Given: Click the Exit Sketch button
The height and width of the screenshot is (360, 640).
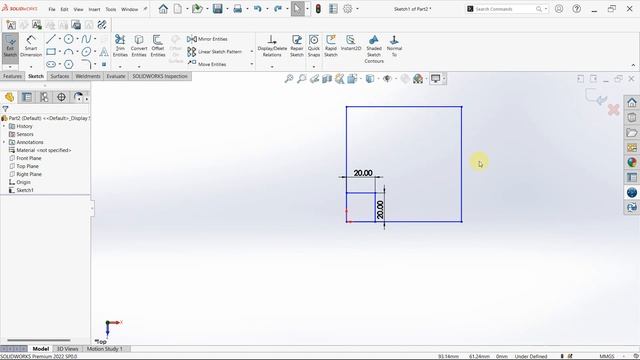Looking at the screenshot, I should 10,46.
